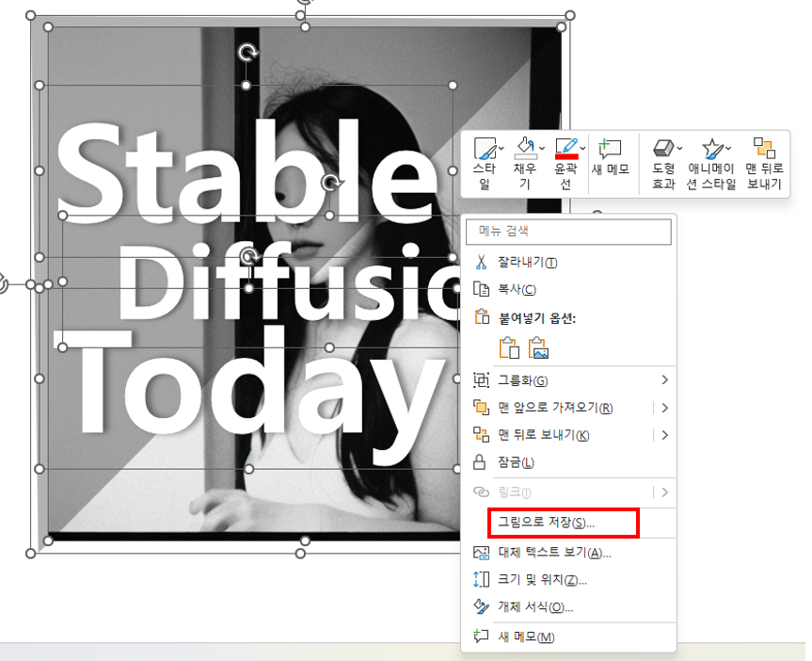Open 크기 및 위치(Z)... menu item
812x661 pixels.
pos(568,580)
